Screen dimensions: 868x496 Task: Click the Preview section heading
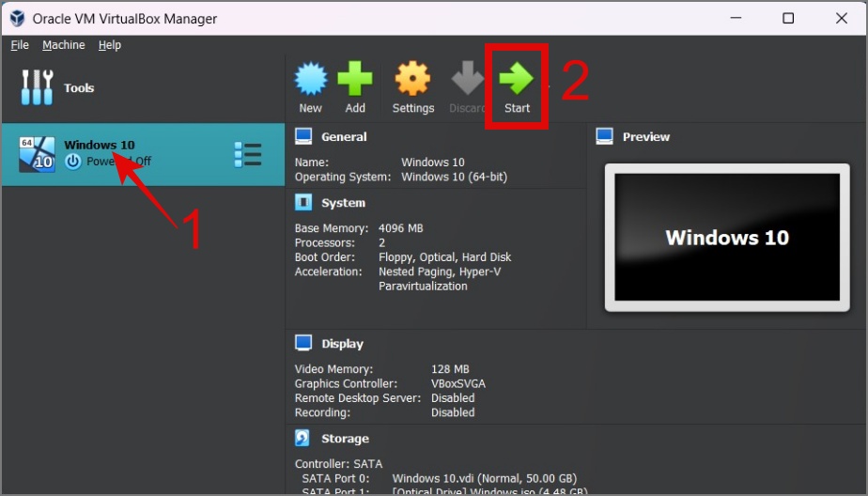[x=646, y=137]
